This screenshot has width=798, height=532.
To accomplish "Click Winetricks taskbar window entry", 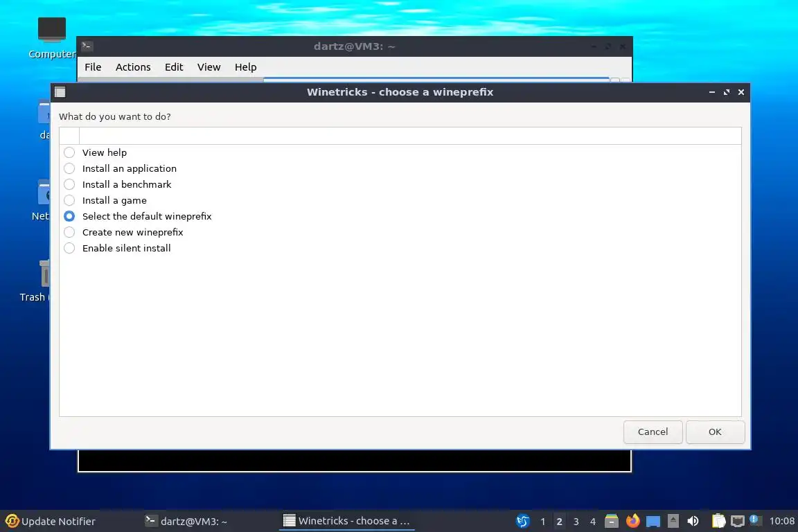I will coord(346,521).
